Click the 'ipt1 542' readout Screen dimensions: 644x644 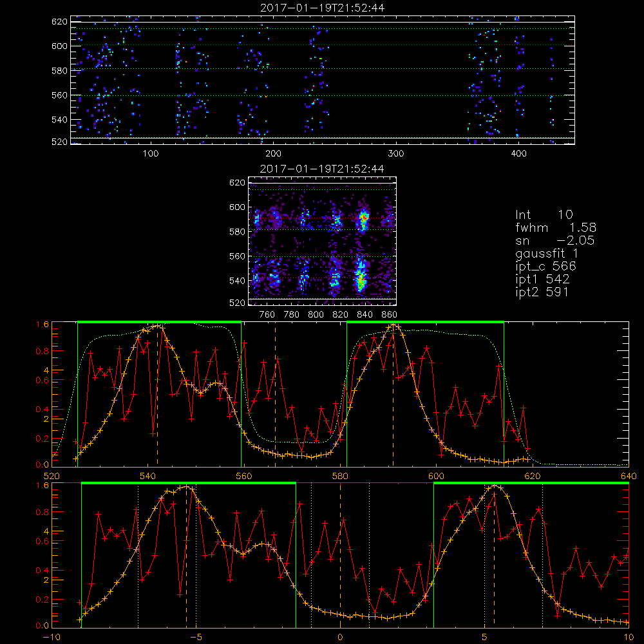point(542,279)
